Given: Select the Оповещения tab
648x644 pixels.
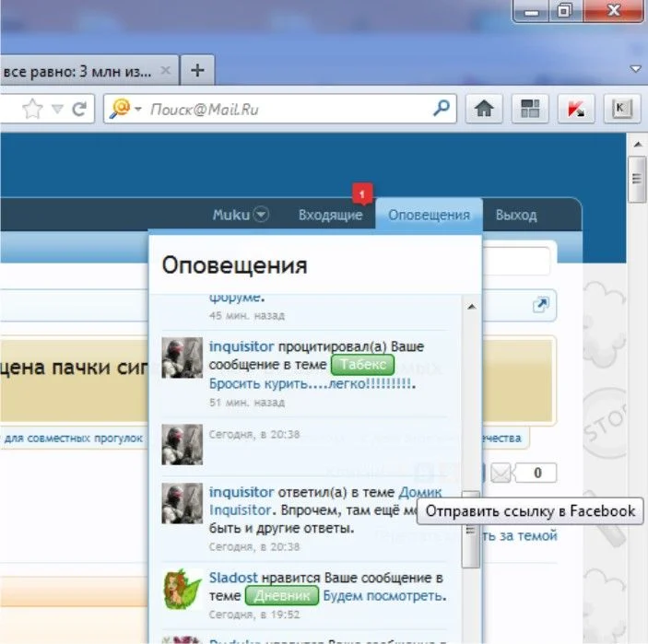Looking at the screenshot, I should coord(429,215).
